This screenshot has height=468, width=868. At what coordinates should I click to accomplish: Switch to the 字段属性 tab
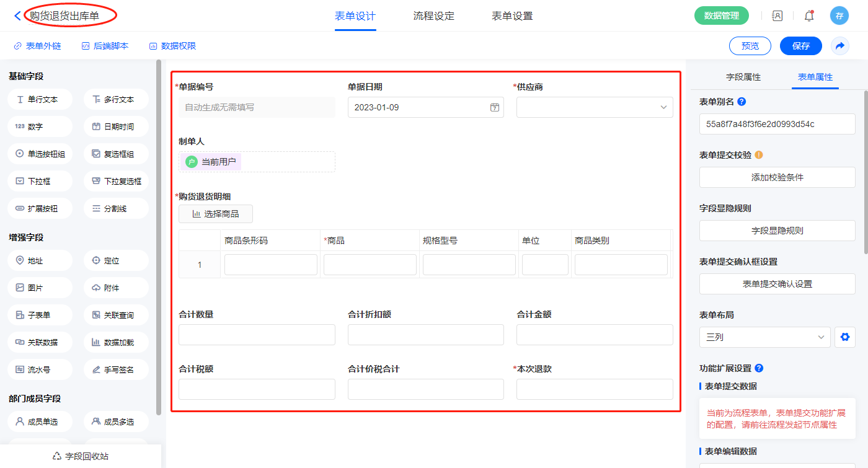(x=743, y=77)
